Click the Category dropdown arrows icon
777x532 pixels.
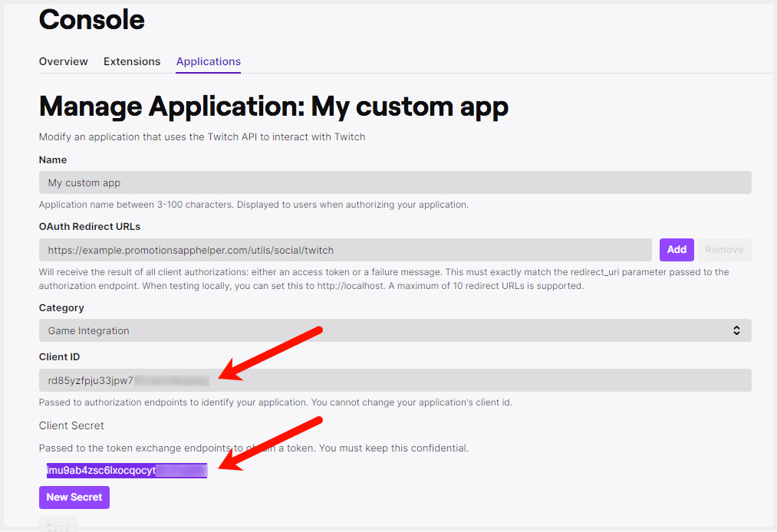tap(736, 330)
